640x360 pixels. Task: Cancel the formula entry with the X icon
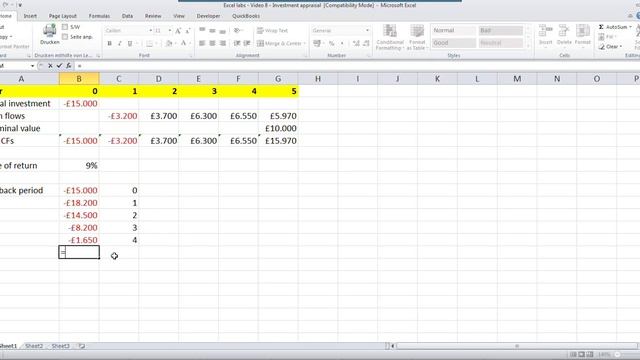tap(50, 66)
